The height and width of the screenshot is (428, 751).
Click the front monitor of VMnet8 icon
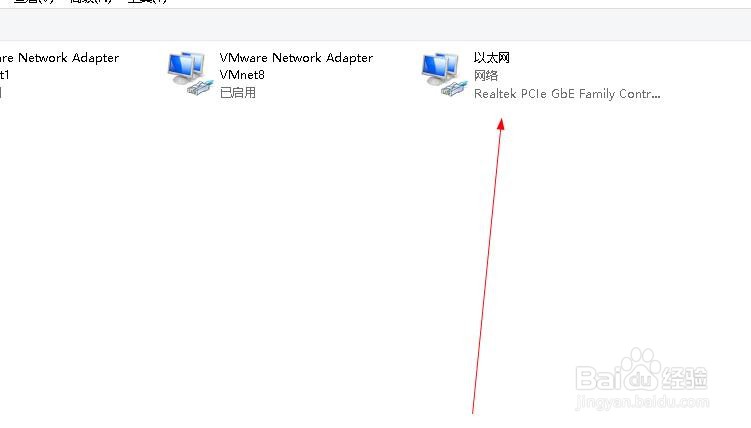tap(181, 70)
